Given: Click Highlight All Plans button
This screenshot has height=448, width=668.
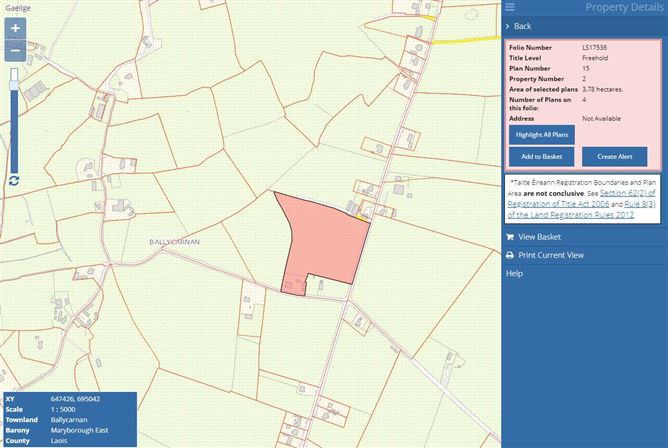Looking at the screenshot, I should coord(541,135).
